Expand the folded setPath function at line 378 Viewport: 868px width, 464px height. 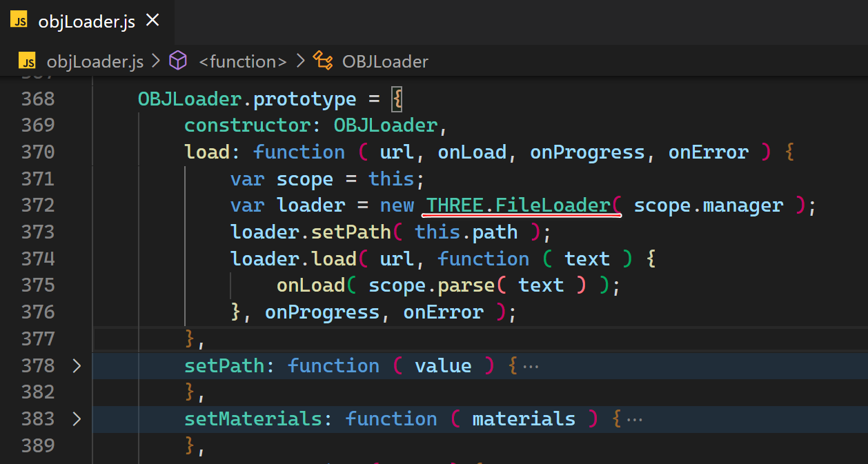point(77,365)
